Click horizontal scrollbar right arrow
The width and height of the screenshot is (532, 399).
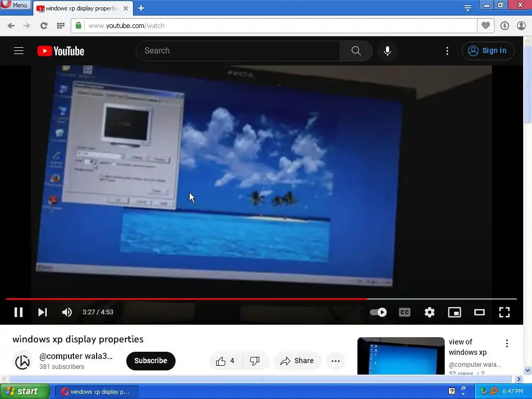coord(519,379)
